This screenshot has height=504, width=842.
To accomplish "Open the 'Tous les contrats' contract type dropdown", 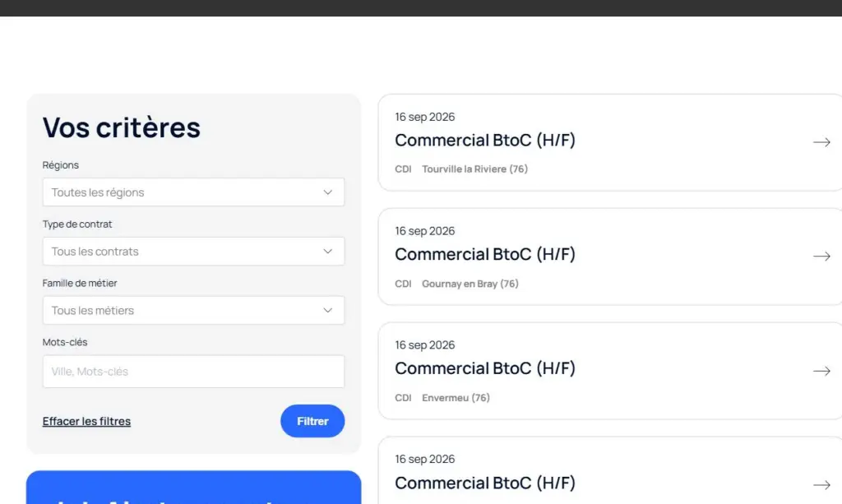I will click(x=193, y=252).
